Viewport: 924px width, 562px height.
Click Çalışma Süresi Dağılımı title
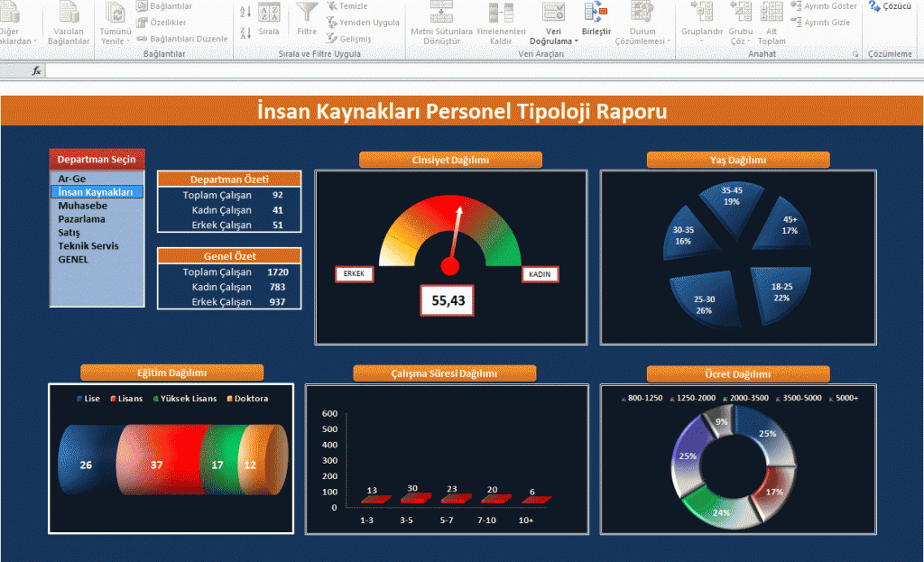click(x=444, y=373)
